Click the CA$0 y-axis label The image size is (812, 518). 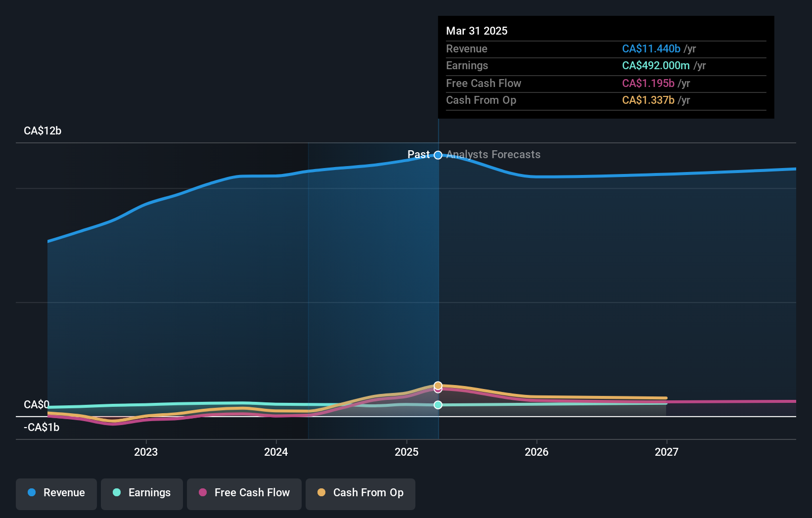tap(37, 405)
